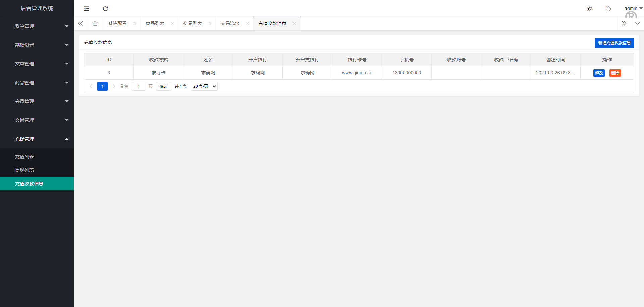Collapse the sidebar with the menu fold icon
Screen dimensions: 644x307
[87, 9]
